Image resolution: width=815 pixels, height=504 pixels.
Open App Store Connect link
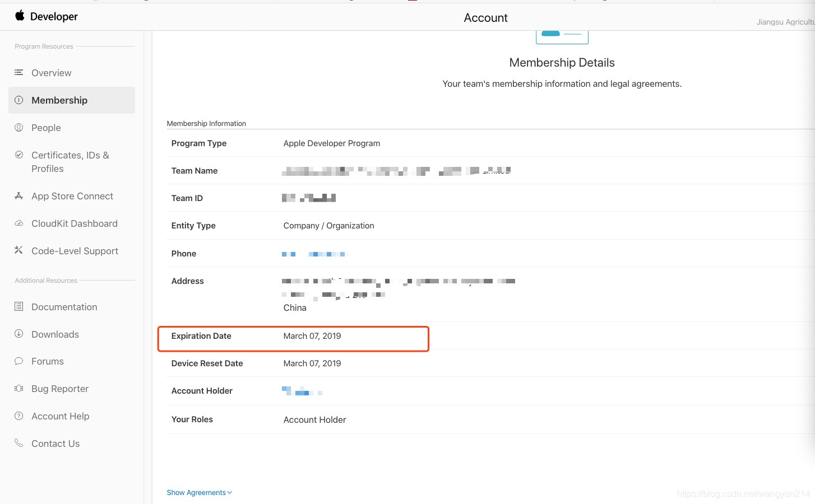(x=72, y=196)
